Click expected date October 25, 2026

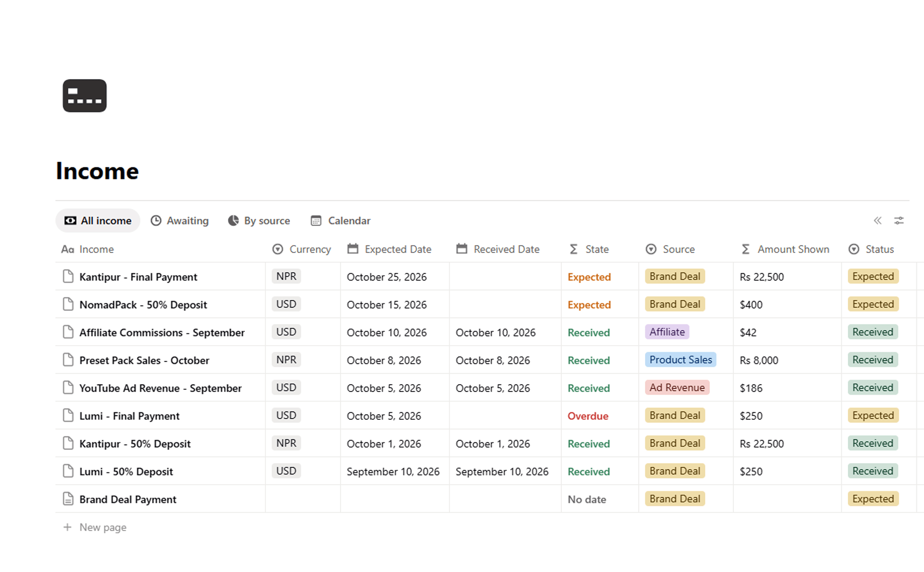(x=387, y=277)
